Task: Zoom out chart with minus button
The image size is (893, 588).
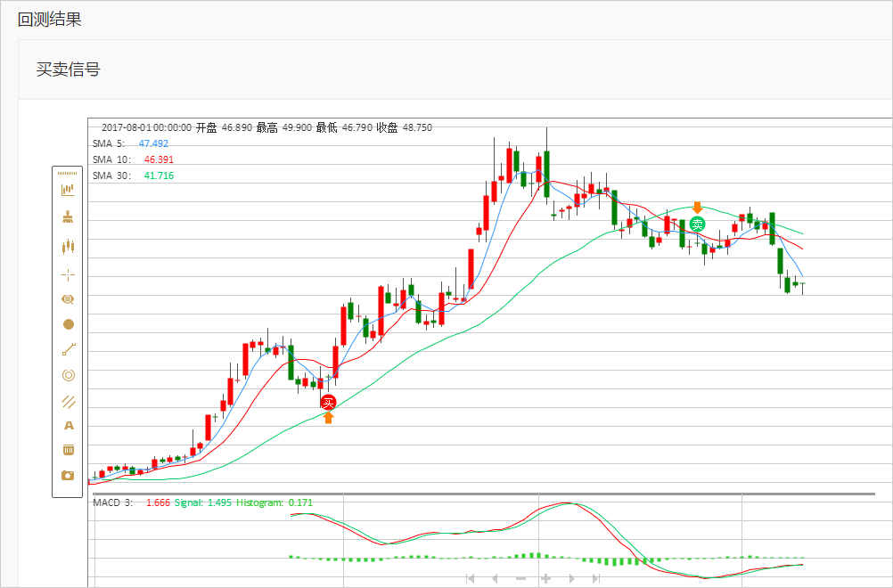Action: tap(520, 579)
